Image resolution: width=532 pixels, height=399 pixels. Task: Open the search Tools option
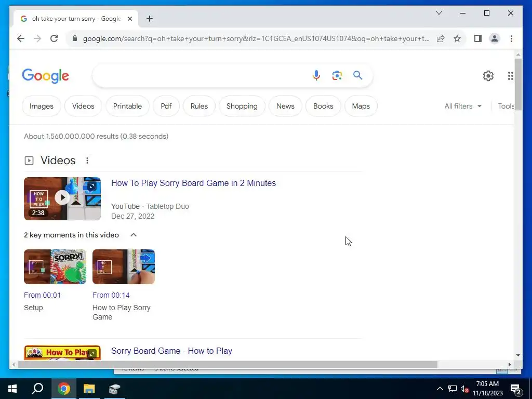point(506,106)
